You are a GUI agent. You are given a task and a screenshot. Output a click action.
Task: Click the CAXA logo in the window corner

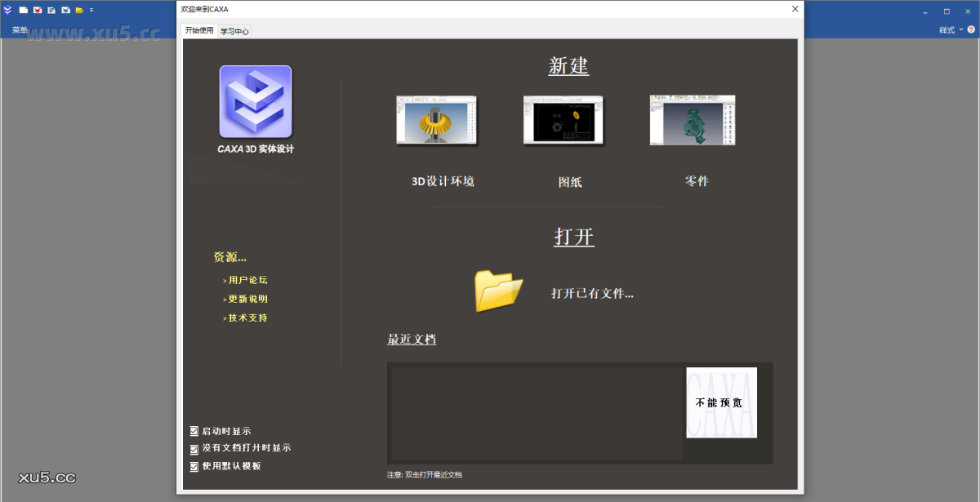(x=8, y=10)
